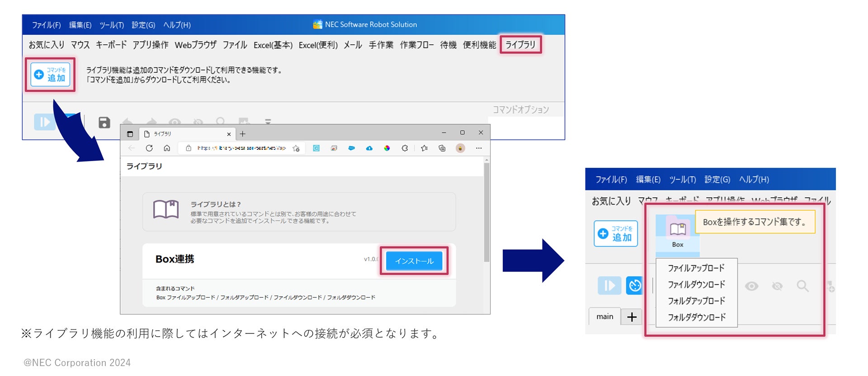868x376 pixels.
Task: Open the browser favorites list icon
Action: click(424, 148)
